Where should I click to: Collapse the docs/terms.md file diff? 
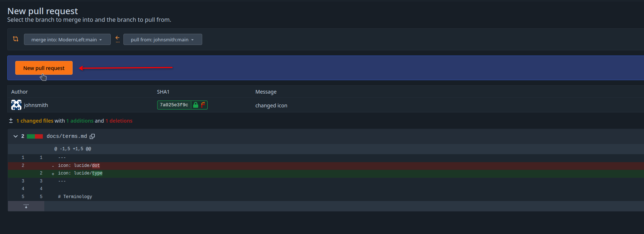click(x=16, y=136)
